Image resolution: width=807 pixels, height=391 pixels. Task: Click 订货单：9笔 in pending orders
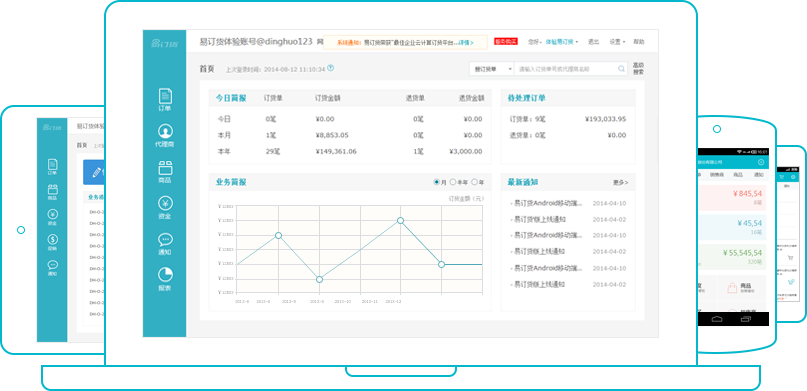(x=528, y=119)
